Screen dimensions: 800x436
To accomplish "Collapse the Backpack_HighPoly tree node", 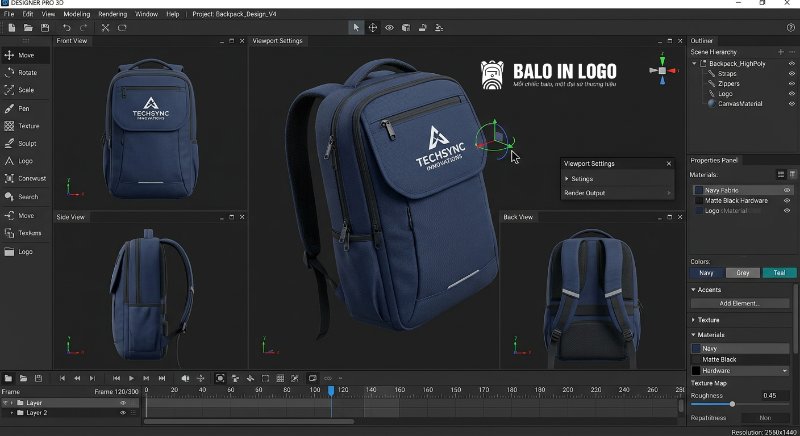I will coord(695,63).
